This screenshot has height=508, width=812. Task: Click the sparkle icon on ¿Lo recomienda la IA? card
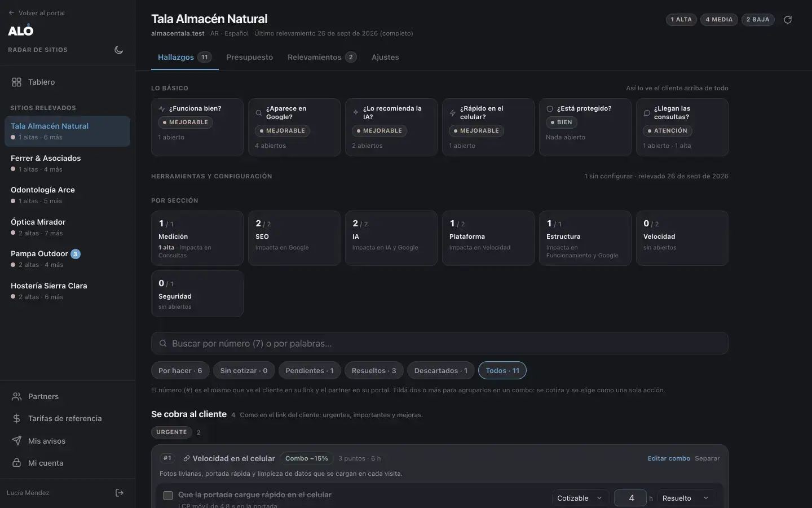pos(356,112)
